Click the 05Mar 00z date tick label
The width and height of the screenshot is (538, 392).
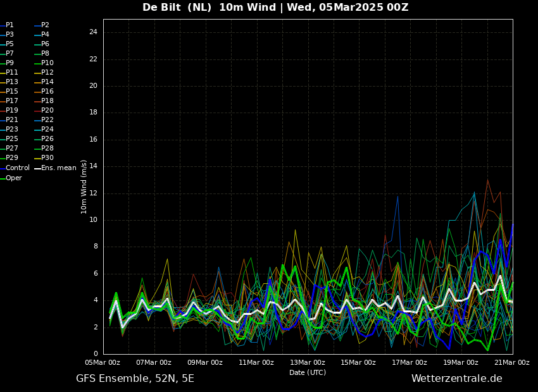(103, 363)
